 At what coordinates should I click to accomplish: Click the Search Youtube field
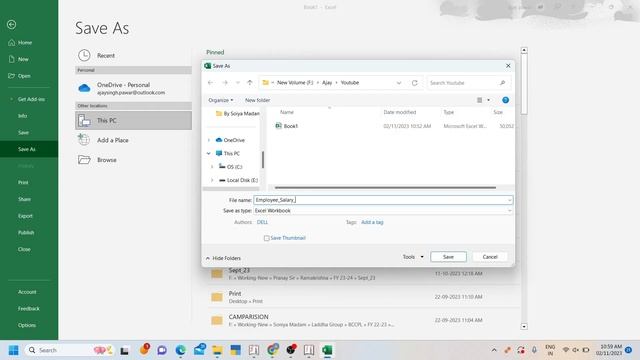coord(468,83)
